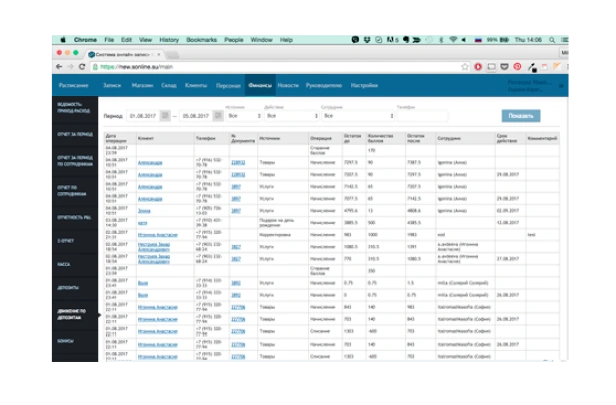Switch to the Финансы tab
The width and height of the screenshot is (616, 405).
259,85
